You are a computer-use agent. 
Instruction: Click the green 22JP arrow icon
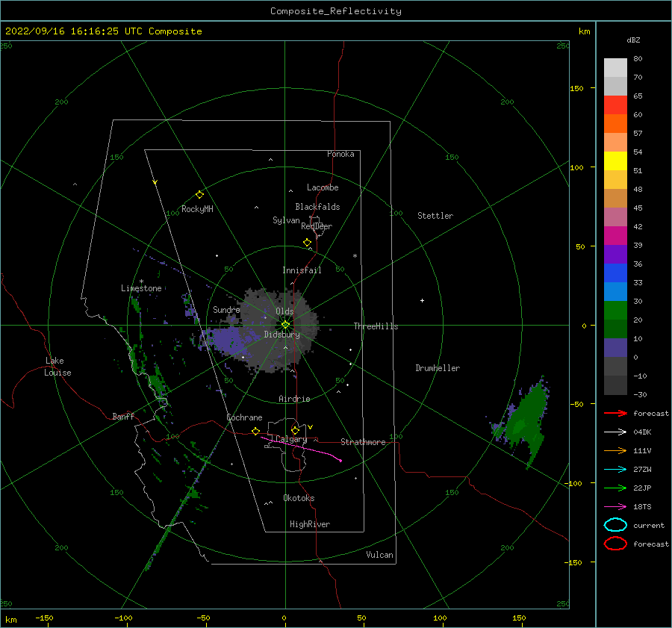pyautogui.click(x=615, y=488)
